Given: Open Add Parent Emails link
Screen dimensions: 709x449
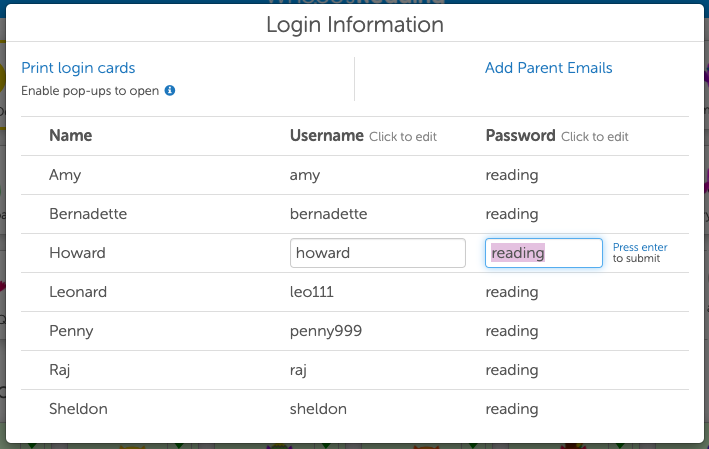Looking at the screenshot, I should tap(548, 68).
